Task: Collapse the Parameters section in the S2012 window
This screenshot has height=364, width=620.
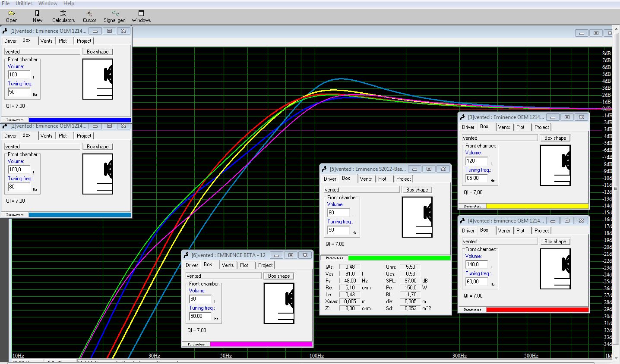Action: pyautogui.click(x=334, y=258)
